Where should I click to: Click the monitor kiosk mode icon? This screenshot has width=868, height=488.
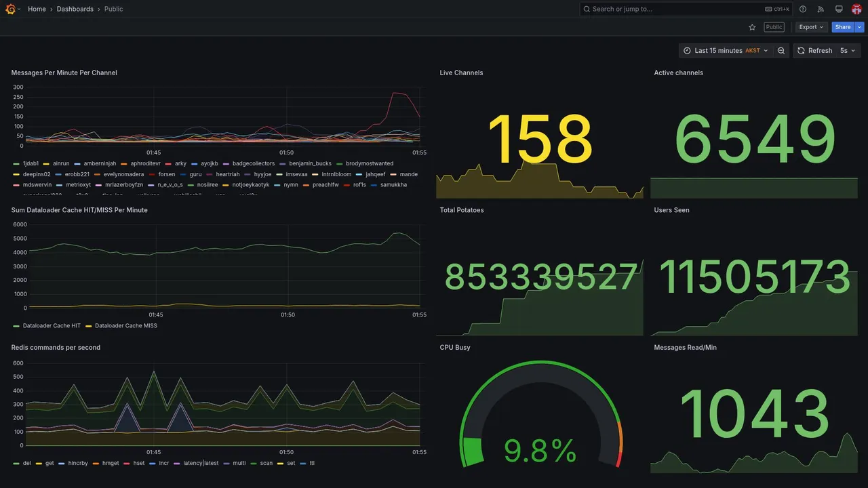(839, 9)
